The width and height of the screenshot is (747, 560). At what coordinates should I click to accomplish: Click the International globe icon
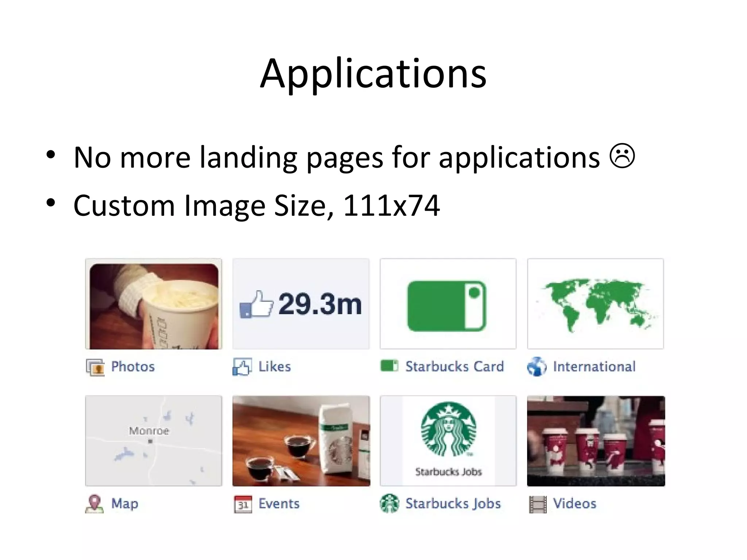[537, 367]
